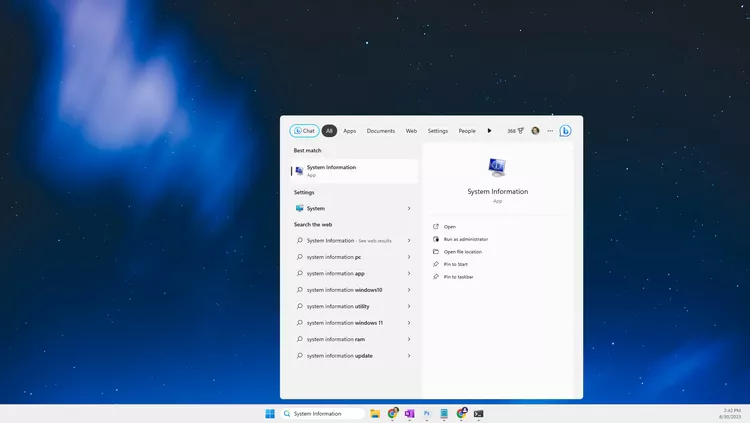750x423 pixels.
Task: Show more filter tabs with the arrow
Action: click(x=489, y=131)
